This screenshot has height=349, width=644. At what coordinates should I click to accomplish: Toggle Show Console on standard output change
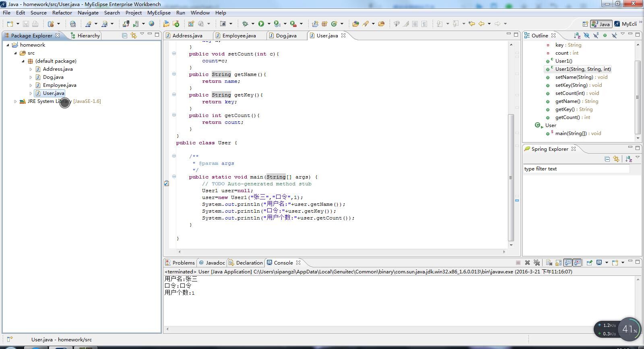pos(568,263)
